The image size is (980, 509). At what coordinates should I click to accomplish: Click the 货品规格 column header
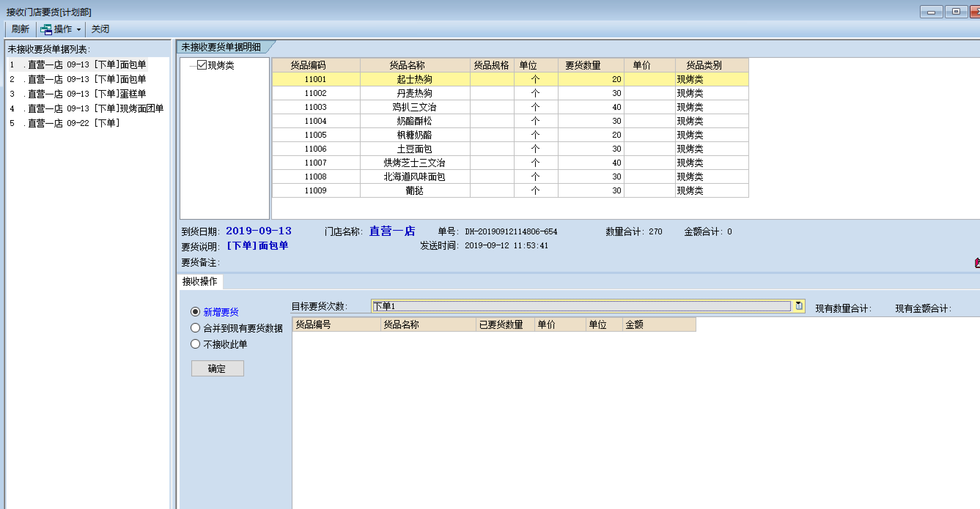pyautogui.click(x=492, y=65)
